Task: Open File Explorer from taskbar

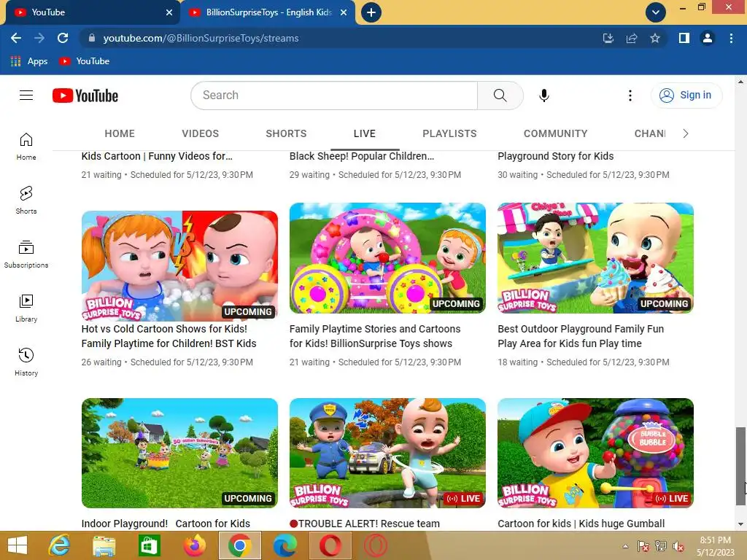Action: (x=104, y=545)
